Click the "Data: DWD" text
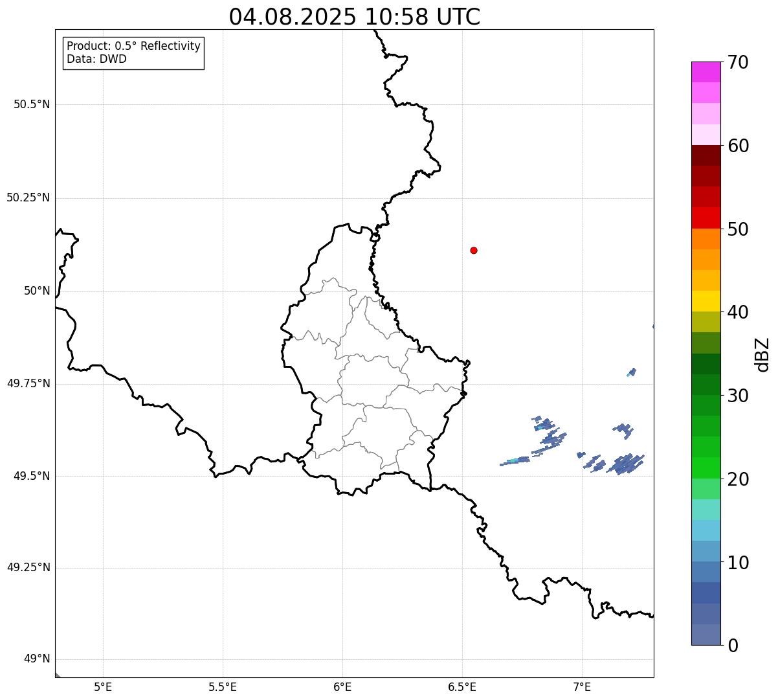The height and width of the screenshot is (700, 778). 96,59
